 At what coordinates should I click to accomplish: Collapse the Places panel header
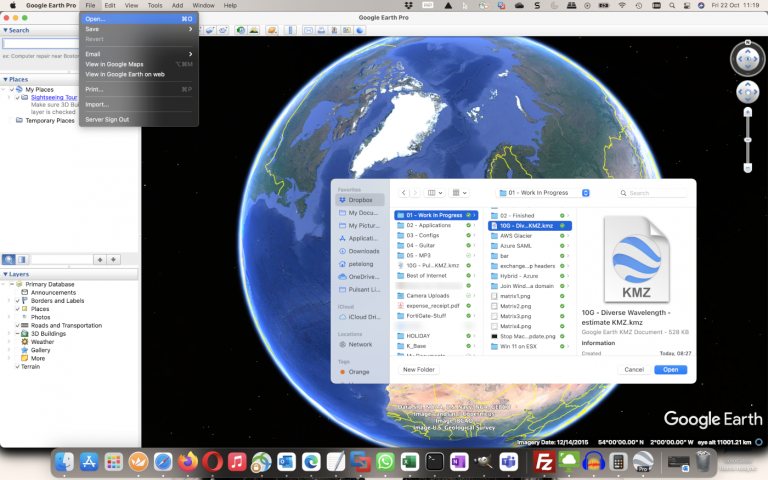tap(5, 79)
